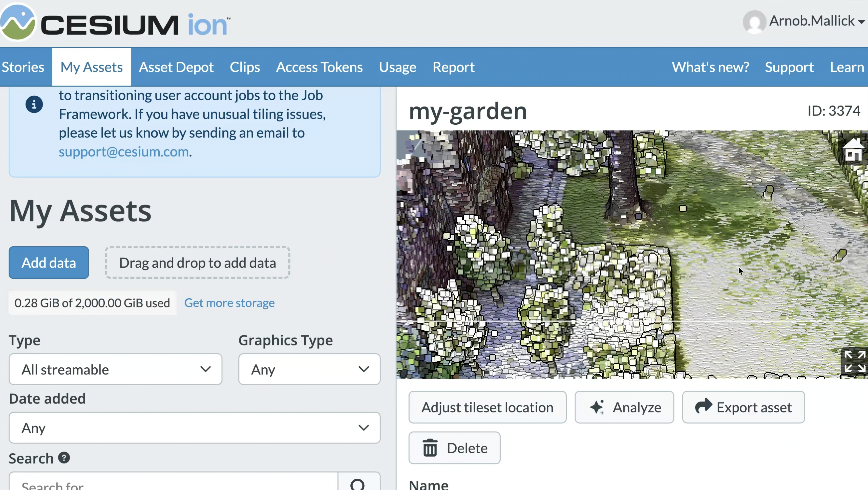View the Usage tab
The height and width of the screenshot is (490, 868).
pyautogui.click(x=398, y=67)
